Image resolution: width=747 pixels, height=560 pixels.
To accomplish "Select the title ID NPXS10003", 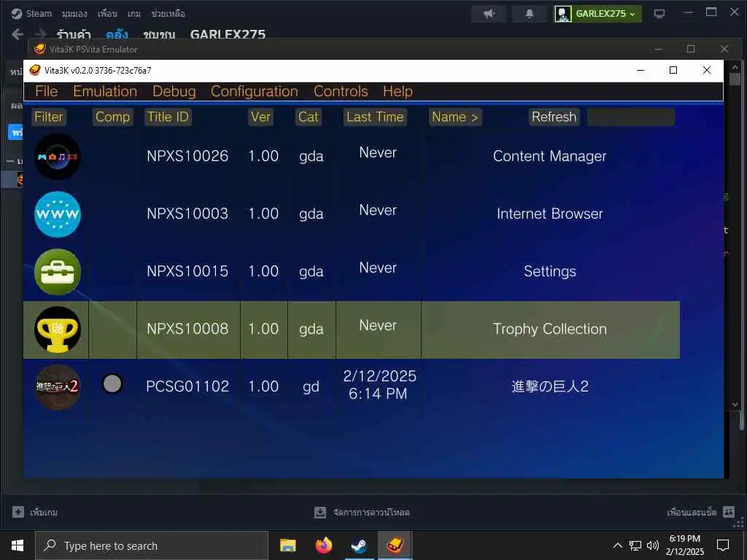I will coord(187,214).
